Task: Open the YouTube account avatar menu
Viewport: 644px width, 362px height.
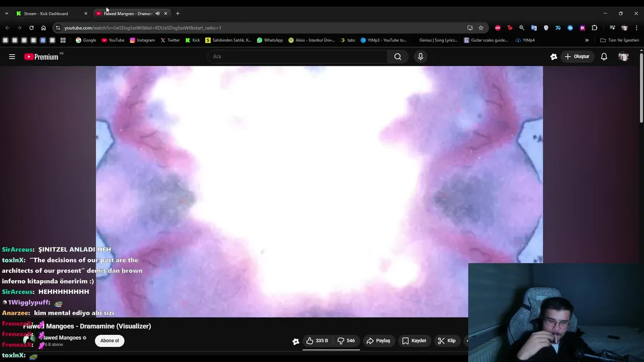Action: point(623,57)
